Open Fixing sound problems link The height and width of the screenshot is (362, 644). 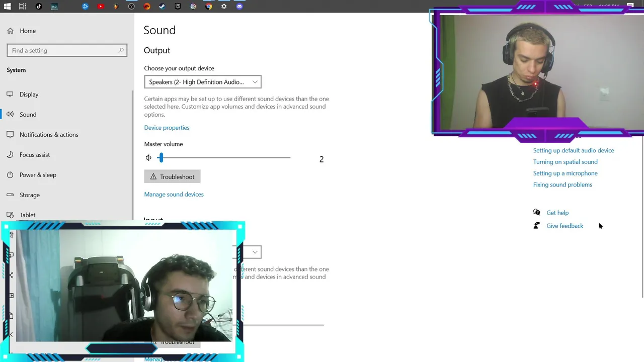coord(562,185)
